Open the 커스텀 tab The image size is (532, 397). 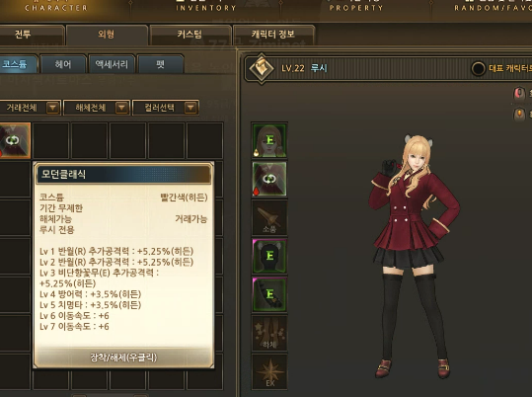pos(190,35)
